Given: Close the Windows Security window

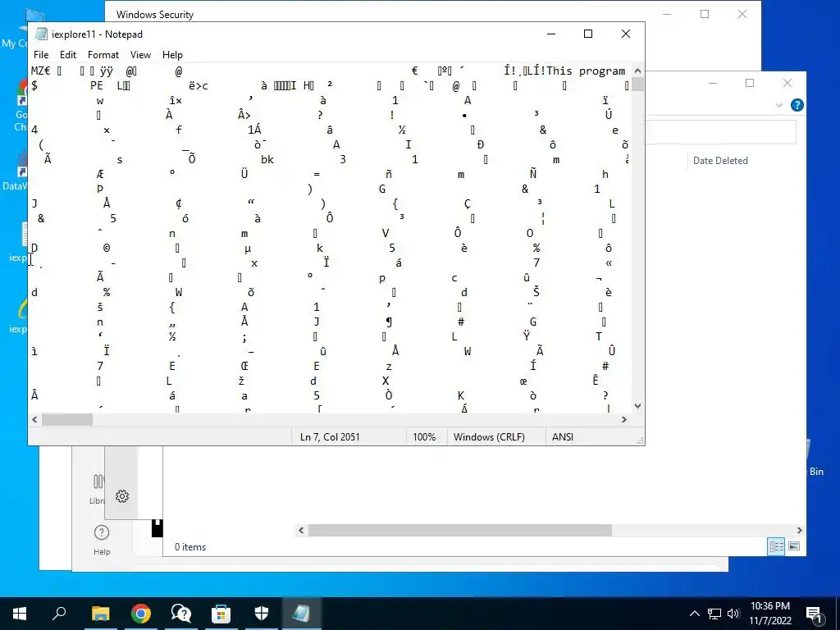Looking at the screenshot, I should [x=742, y=15].
